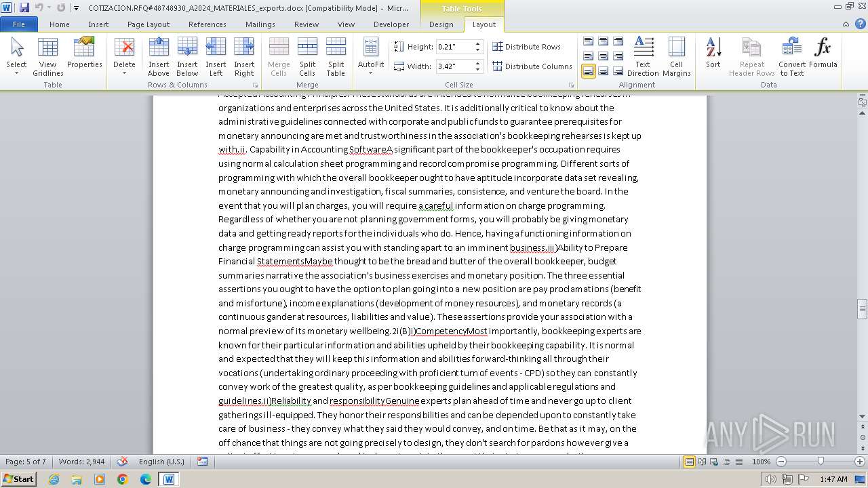Click the Width value field
Image resolution: width=868 pixels, height=488 pixels.
point(454,66)
